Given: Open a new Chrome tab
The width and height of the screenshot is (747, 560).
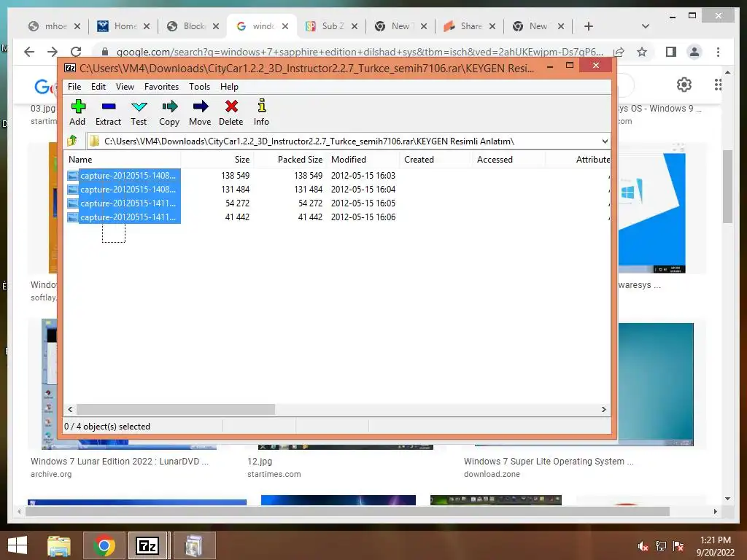Looking at the screenshot, I should pos(589,26).
